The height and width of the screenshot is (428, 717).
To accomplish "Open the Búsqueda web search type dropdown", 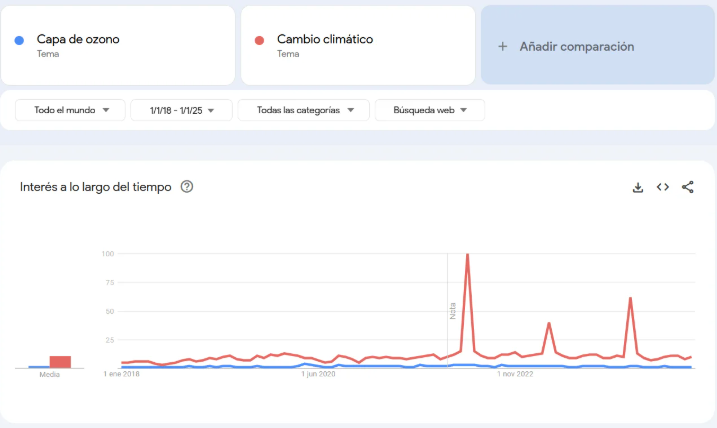I will click(429, 110).
